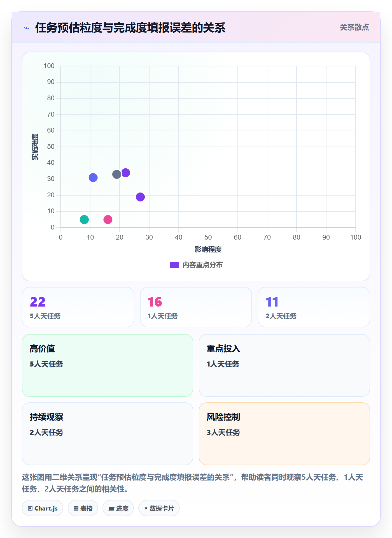Click the 影响程度 x-axis title
The image size is (392, 538).
pyautogui.click(x=208, y=249)
